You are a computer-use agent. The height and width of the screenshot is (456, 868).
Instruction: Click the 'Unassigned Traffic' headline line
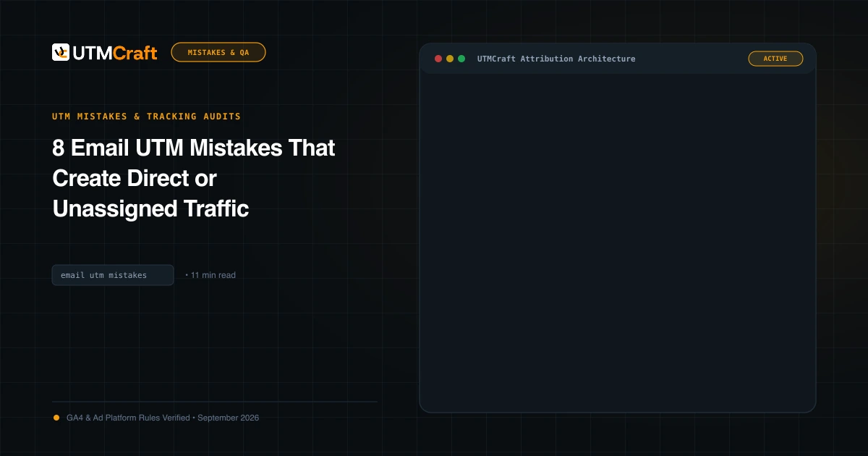(150, 209)
